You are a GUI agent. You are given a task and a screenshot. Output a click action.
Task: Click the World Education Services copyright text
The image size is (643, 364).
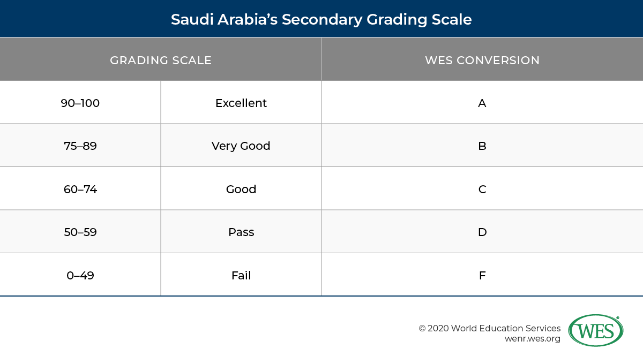click(x=490, y=328)
